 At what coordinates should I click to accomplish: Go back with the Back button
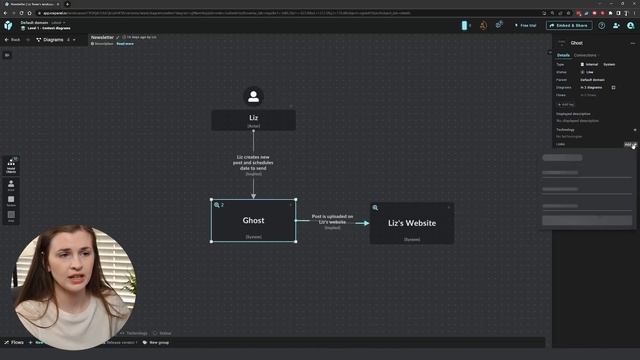[12, 40]
